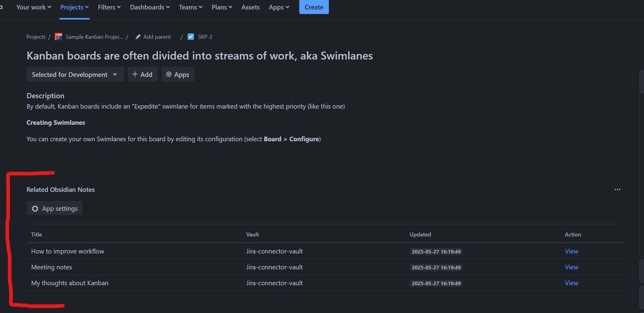This screenshot has width=644, height=313.
Task: Click Jira-connector-vault in the workflow note row
Action: click(x=274, y=251)
